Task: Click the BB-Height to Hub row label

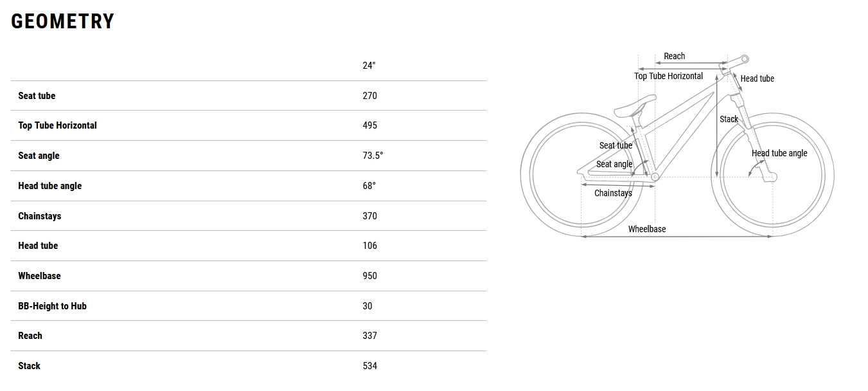Action: click(x=52, y=306)
